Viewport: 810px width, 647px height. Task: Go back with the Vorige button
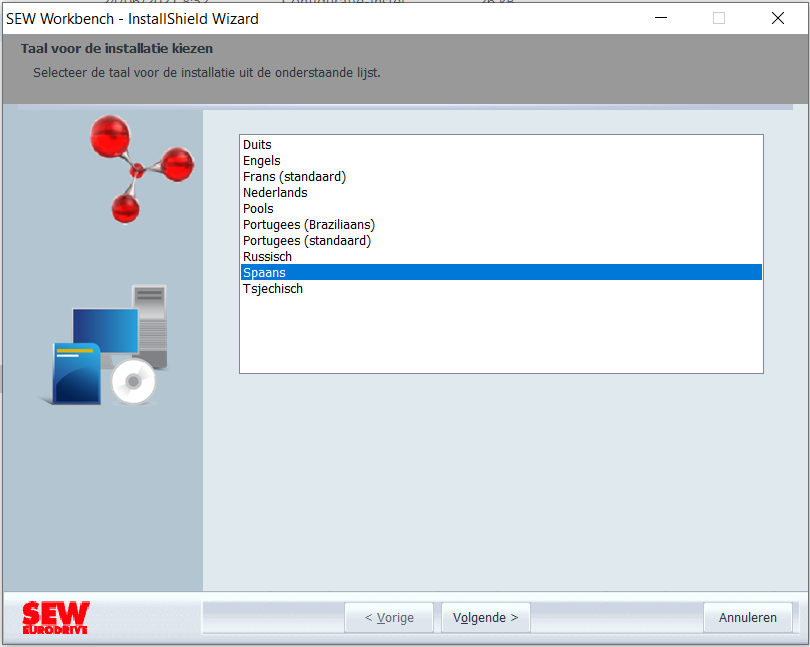[x=389, y=618]
